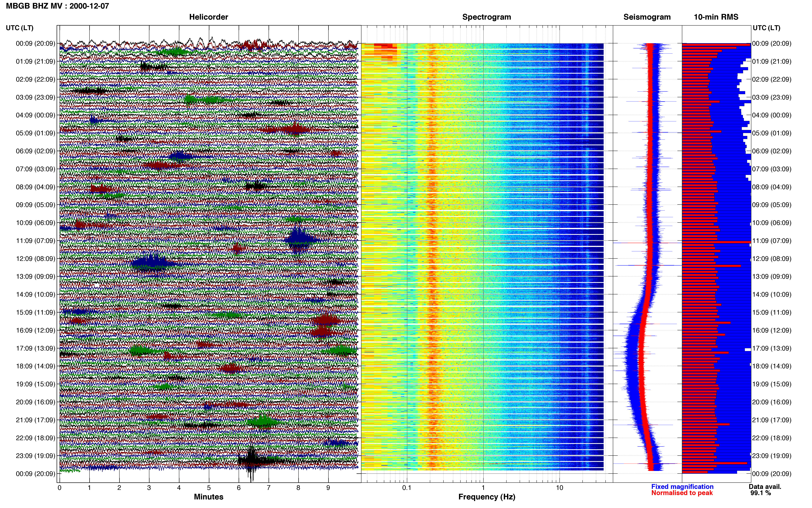Click the left time label '01:09 (21:09)'
This screenshot has height=508, width=812.
(x=35, y=61)
